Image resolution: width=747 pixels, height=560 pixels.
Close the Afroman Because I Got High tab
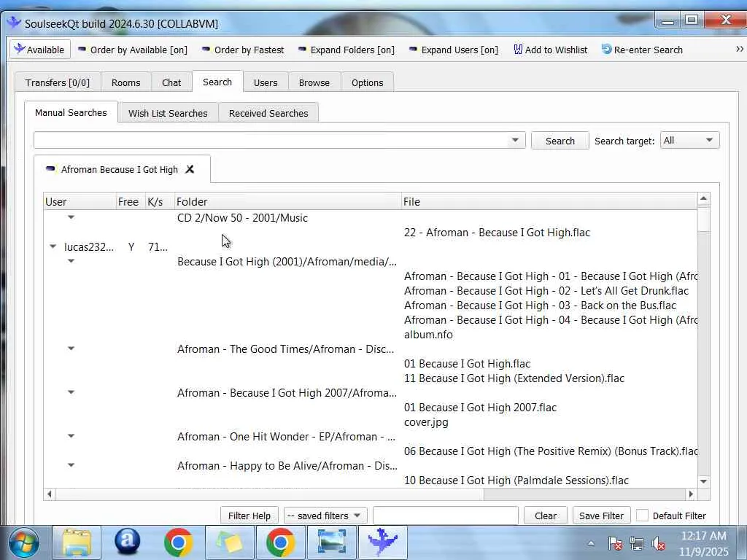[190, 169]
